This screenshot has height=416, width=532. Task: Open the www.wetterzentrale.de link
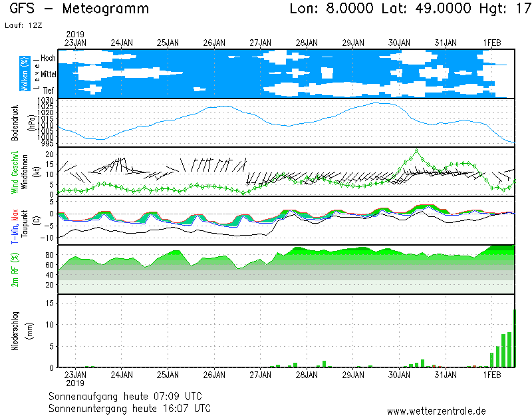[x=436, y=411]
